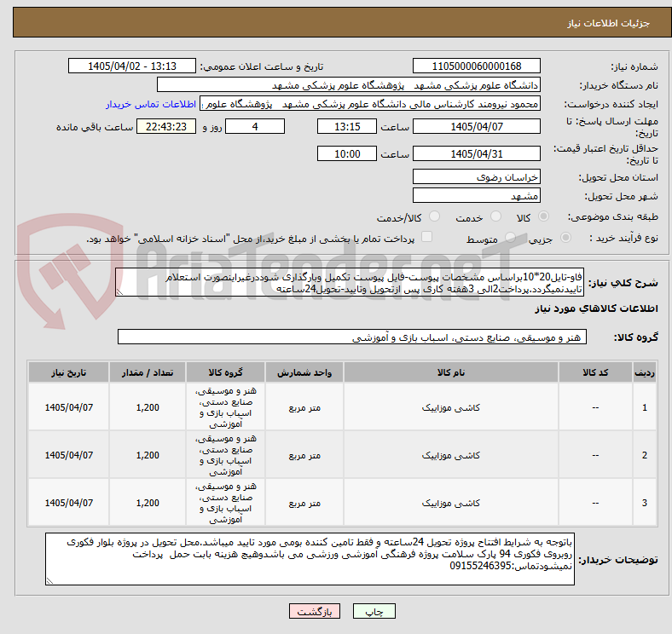Viewport: 672px width, 634px height.
Task: Choose the کالا/خدمت radio option
Action: 434,216
